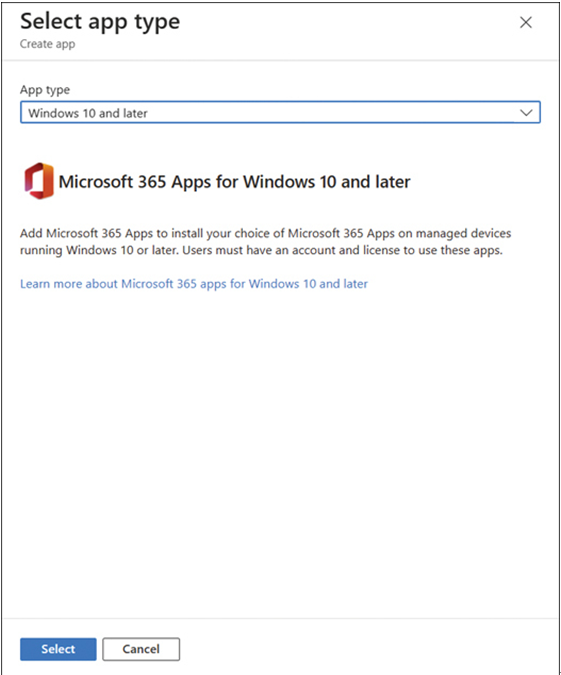Click the Cancel button
561x675 pixels.
pyautogui.click(x=141, y=649)
